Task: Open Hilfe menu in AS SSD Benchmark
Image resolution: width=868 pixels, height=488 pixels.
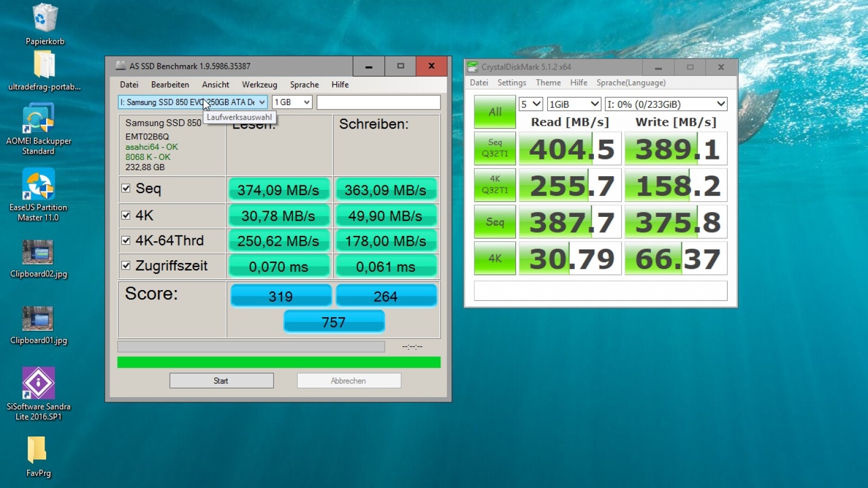Action: point(340,85)
